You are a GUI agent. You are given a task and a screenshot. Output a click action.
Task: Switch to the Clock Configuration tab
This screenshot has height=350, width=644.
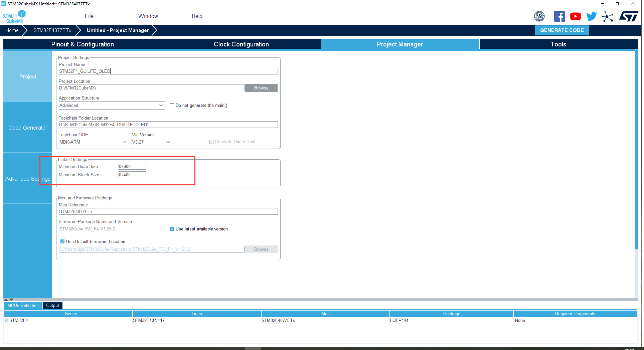(x=241, y=44)
